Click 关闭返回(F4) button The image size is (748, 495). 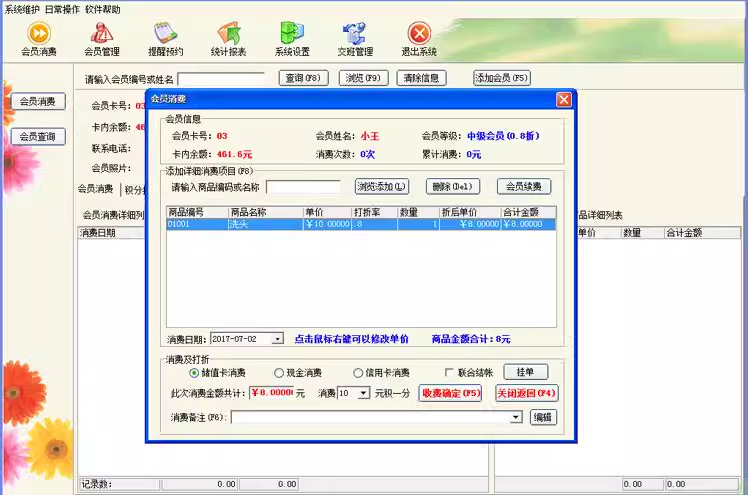(527, 393)
